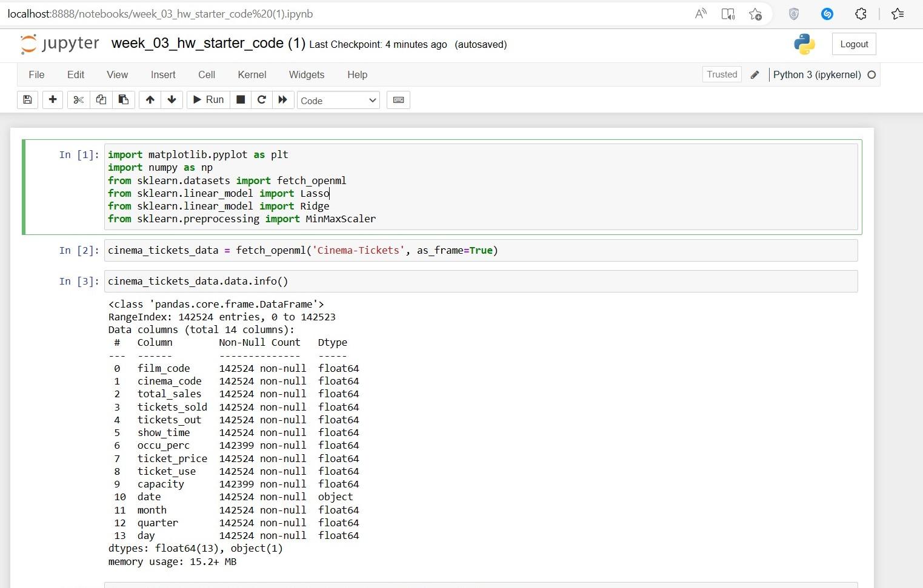This screenshot has width=923, height=588.
Task: Run the selected cell
Action: pos(207,99)
